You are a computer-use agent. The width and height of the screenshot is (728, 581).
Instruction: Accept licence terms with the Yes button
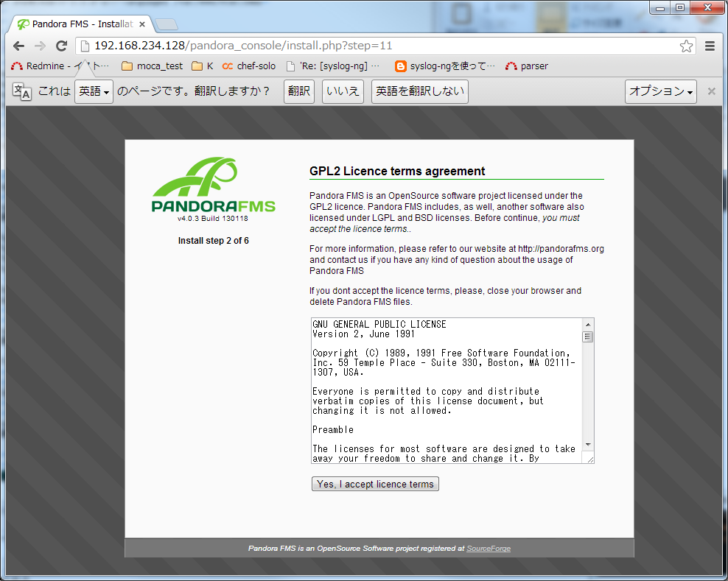375,484
